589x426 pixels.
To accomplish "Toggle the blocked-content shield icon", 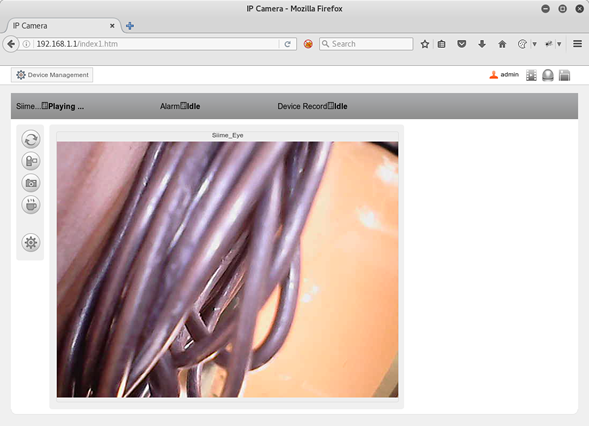I will 308,44.
